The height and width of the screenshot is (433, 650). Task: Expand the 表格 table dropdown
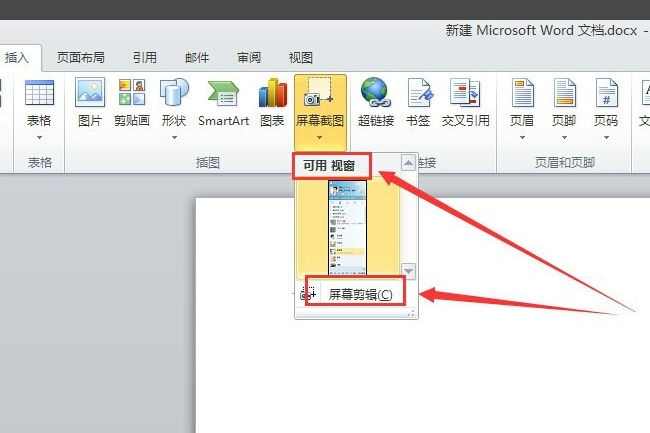[39, 110]
